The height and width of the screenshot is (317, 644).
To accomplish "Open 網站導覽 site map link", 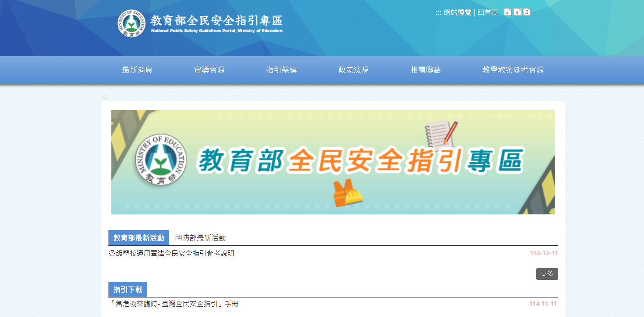I will click(457, 13).
